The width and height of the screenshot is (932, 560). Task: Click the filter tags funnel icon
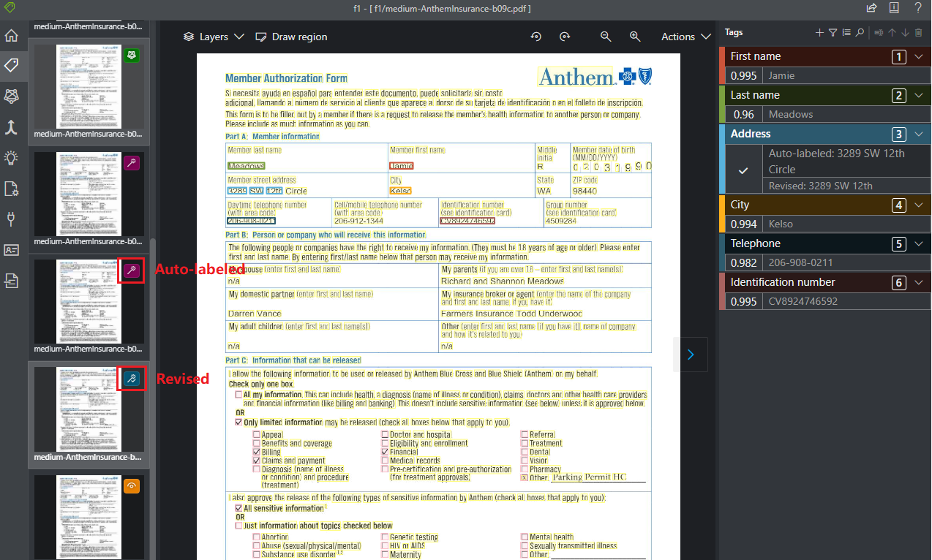coord(833,32)
